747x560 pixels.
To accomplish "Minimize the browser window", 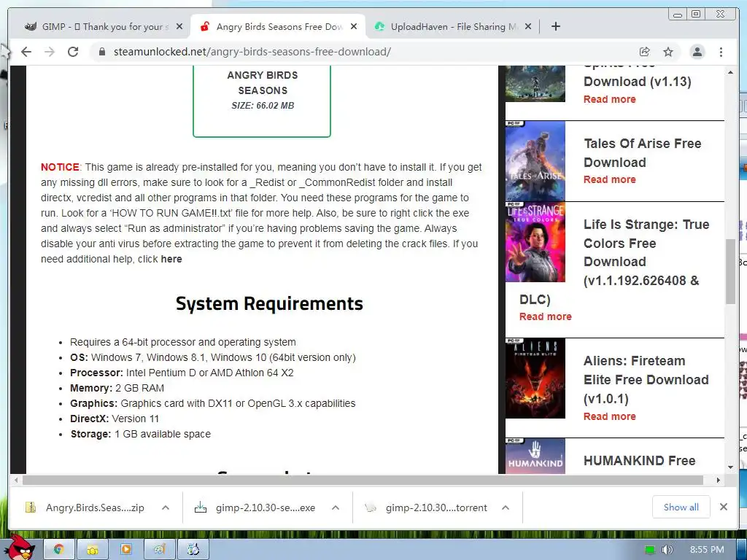I will point(677,15).
